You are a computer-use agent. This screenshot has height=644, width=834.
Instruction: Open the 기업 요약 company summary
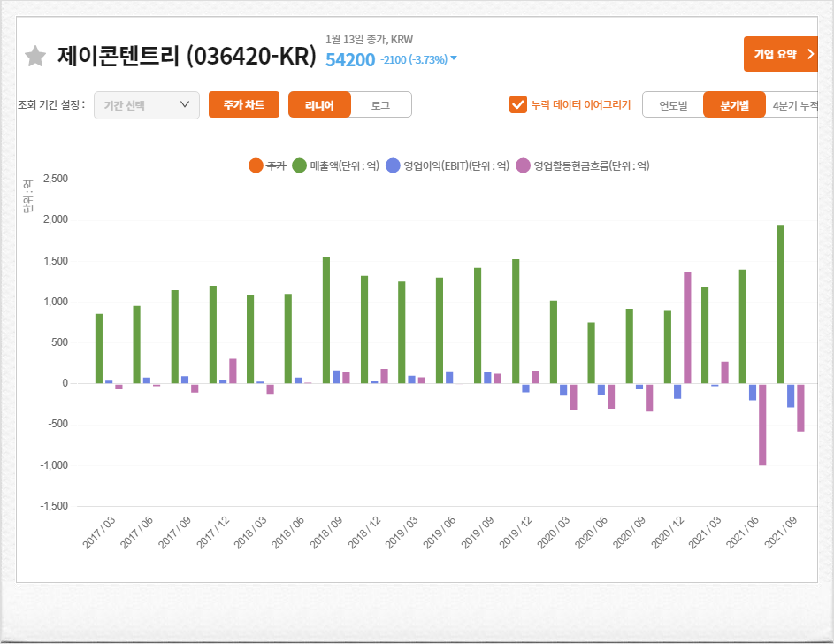coord(780,54)
